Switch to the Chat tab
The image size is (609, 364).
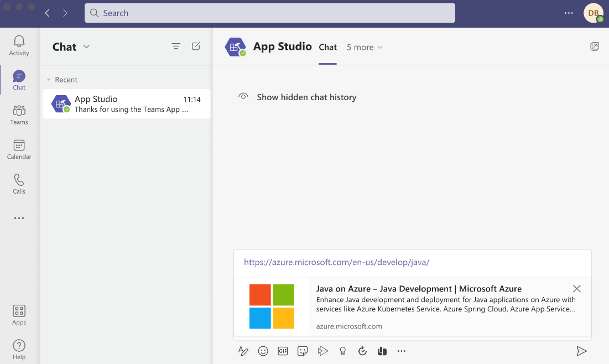point(327,48)
